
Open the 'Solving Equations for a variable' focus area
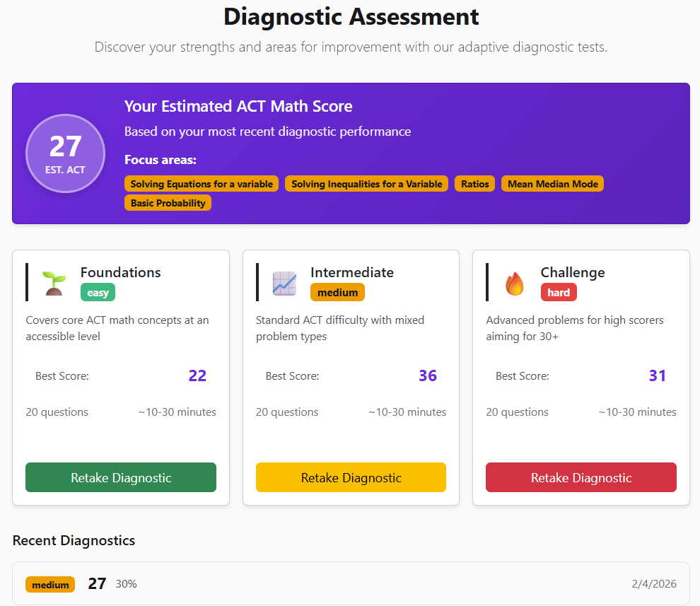pos(201,183)
